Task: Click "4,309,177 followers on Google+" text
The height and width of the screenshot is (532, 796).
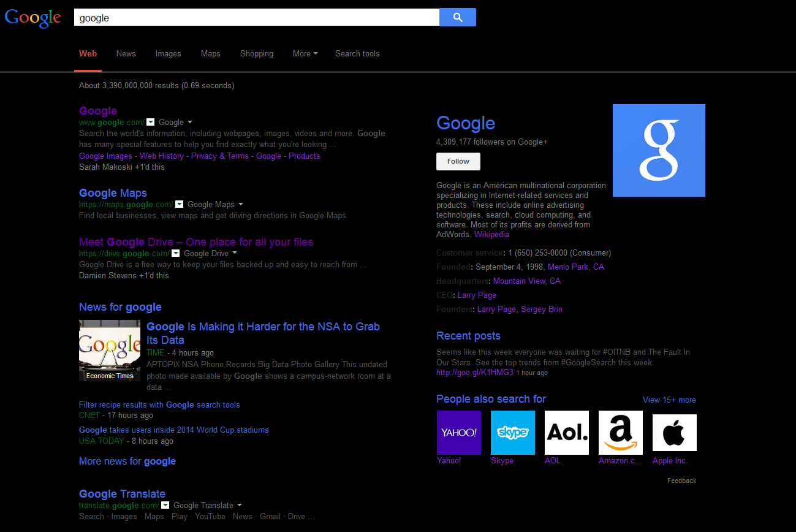Action: 492,142
